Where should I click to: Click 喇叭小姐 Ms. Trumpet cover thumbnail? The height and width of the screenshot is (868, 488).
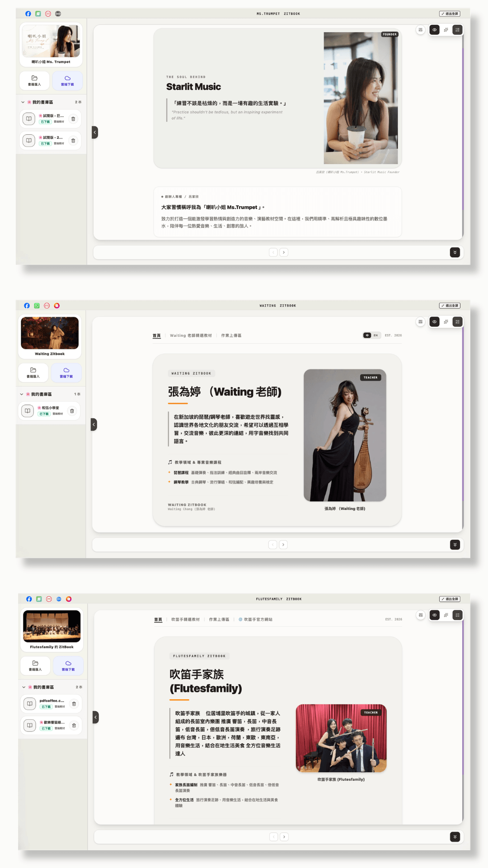click(51, 41)
